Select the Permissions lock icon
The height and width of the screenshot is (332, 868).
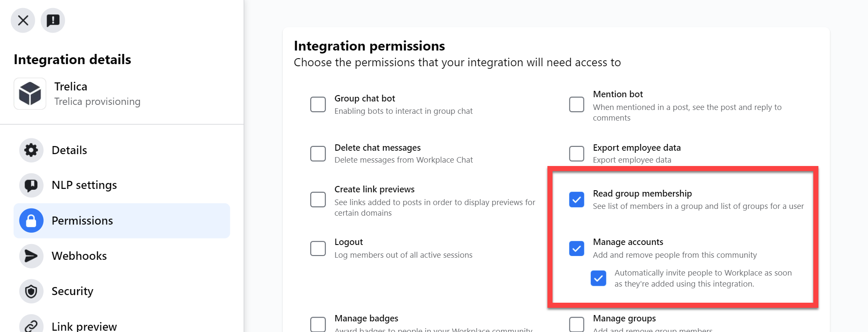[x=31, y=221]
